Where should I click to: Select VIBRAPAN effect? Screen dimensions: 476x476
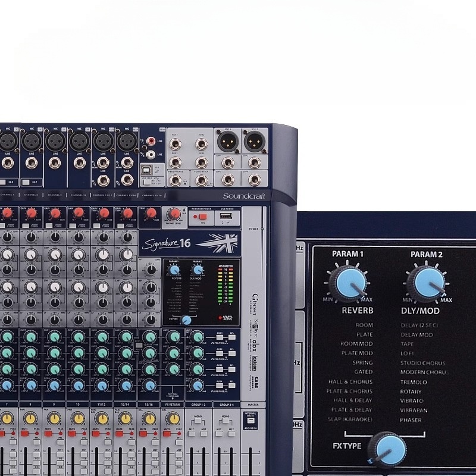point(414,411)
